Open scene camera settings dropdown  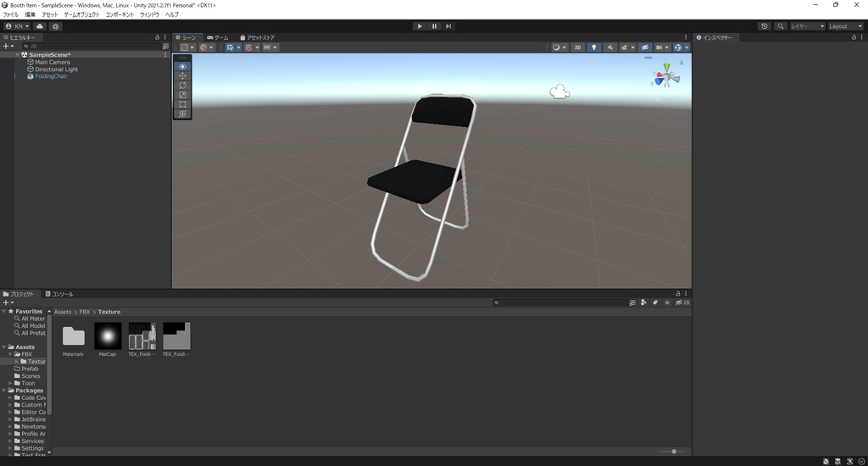coord(662,47)
